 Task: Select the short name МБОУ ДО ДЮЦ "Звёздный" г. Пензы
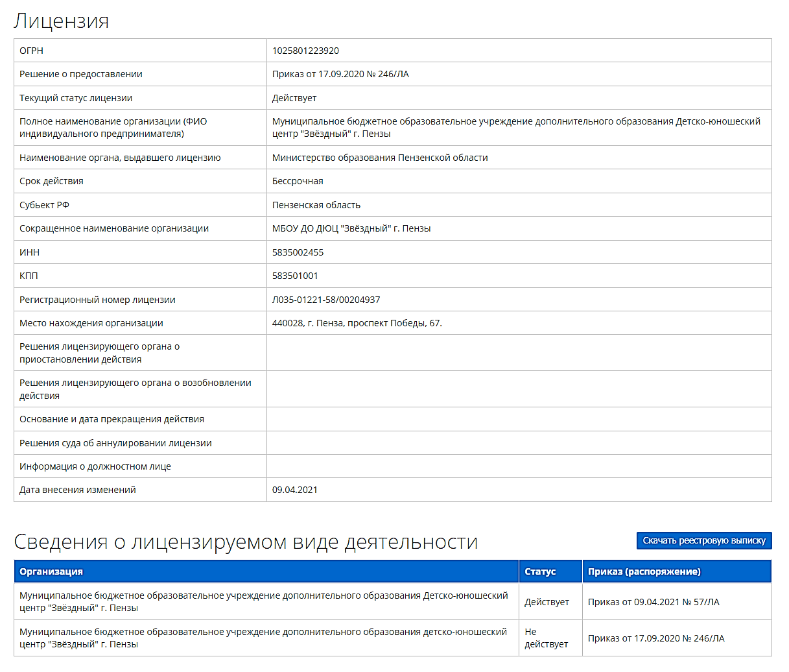click(x=351, y=228)
